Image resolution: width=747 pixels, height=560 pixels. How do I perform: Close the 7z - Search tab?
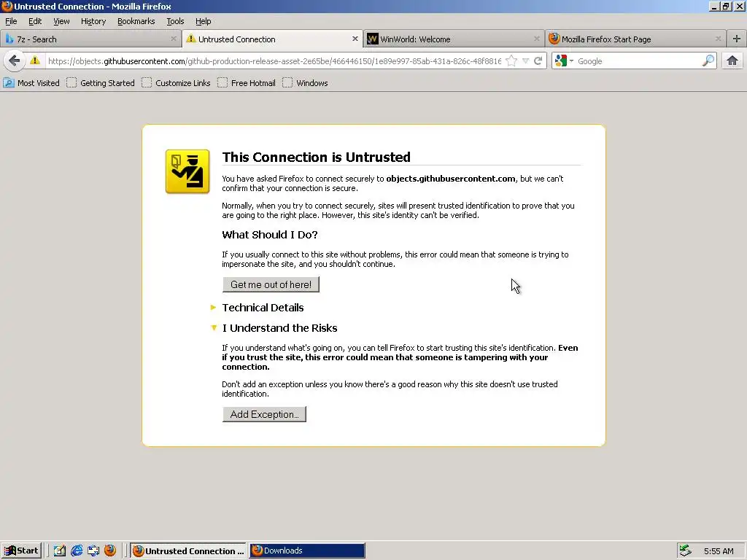tap(174, 39)
